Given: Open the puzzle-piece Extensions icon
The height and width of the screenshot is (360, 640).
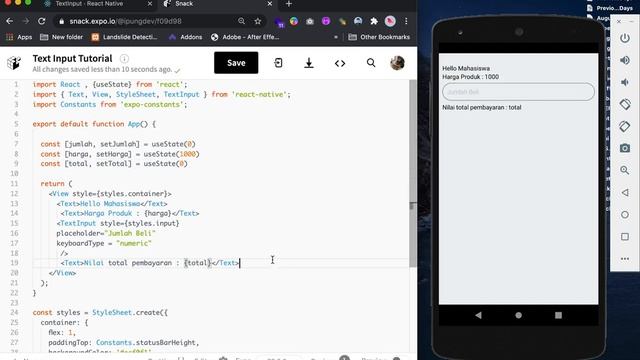Looking at the screenshot, I should click(374, 21).
